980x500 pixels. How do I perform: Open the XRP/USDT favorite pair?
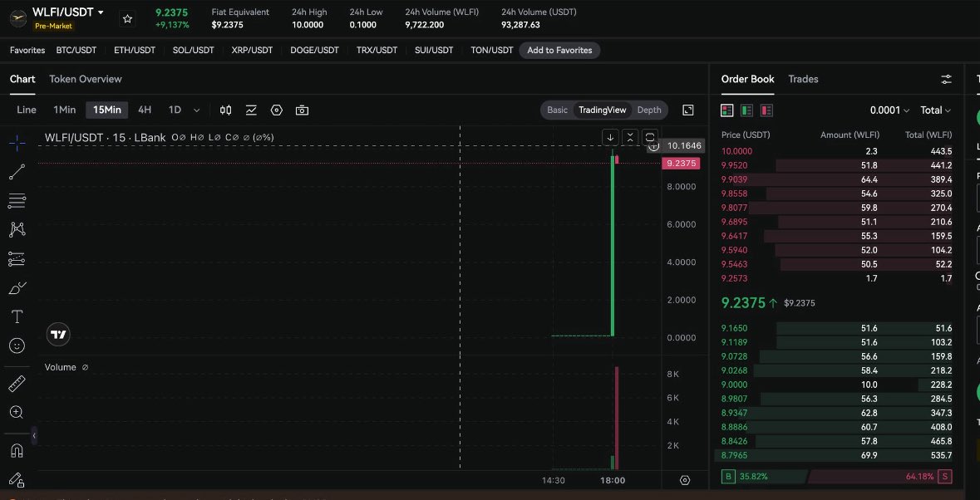(252, 51)
